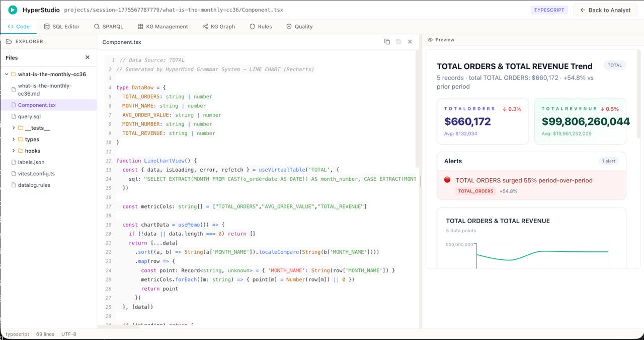
Task: Expand the __tests__ folder chevron
Action: pos(14,128)
